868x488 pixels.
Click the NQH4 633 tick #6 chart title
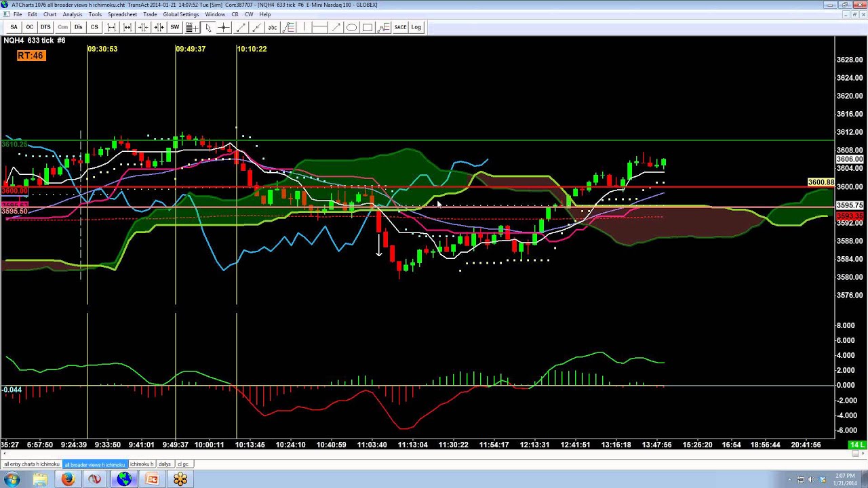(35, 41)
